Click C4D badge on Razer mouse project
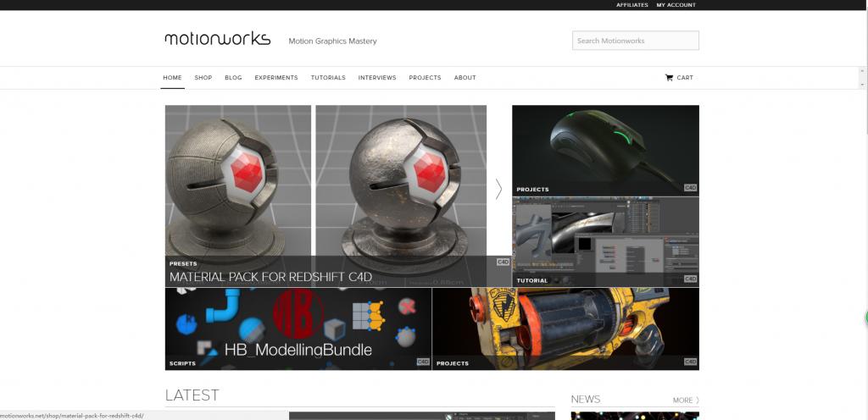The image size is (868, 420). [x=690, y=188]
